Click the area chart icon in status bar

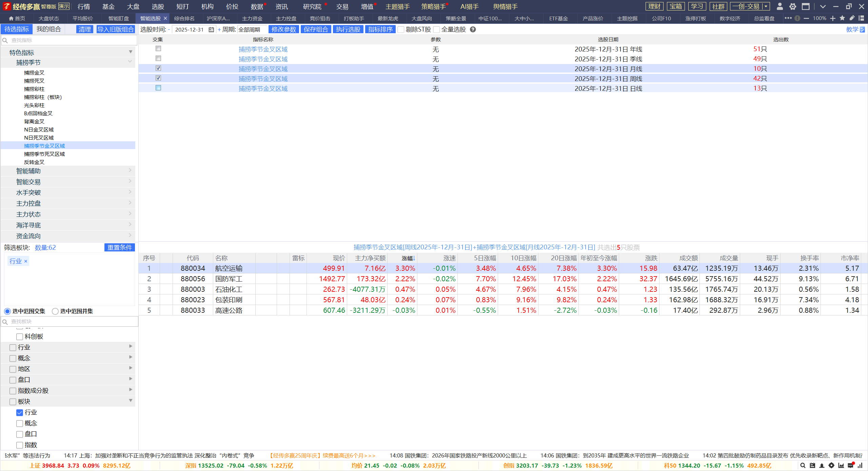click(841, 466)
